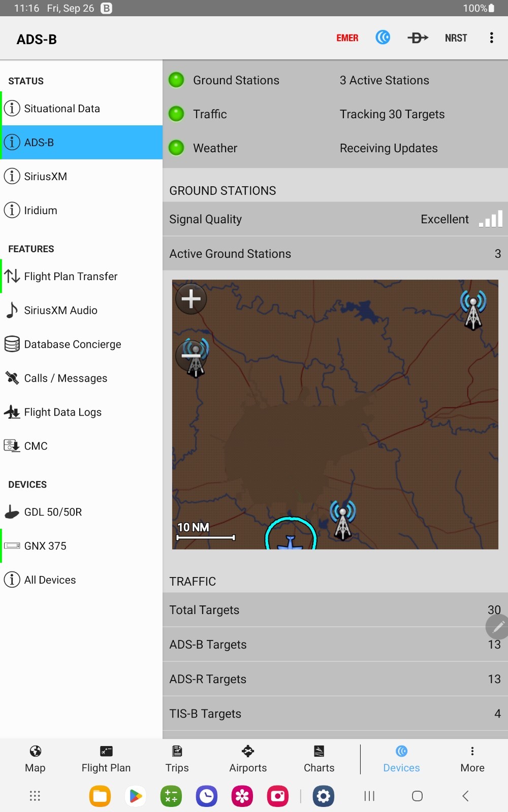Zoom in the ground stations map
The height and width of the screenshot is (812, 508).
(191, 298)
